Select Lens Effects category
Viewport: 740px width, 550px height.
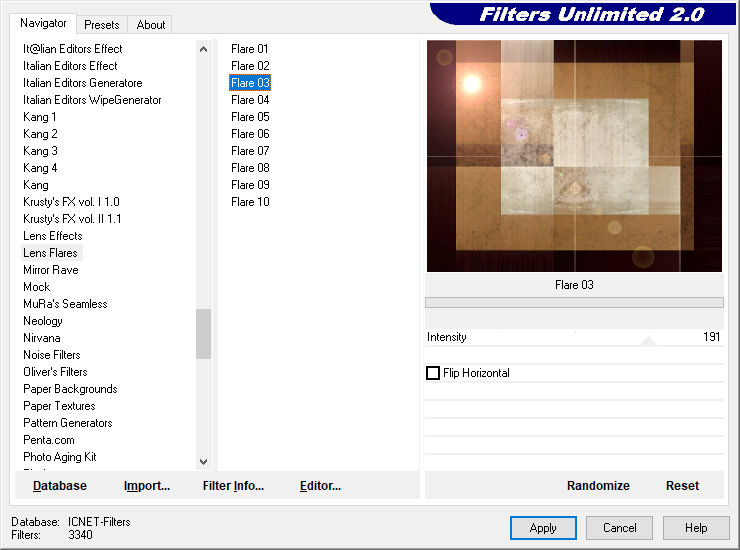coord(53,236)
